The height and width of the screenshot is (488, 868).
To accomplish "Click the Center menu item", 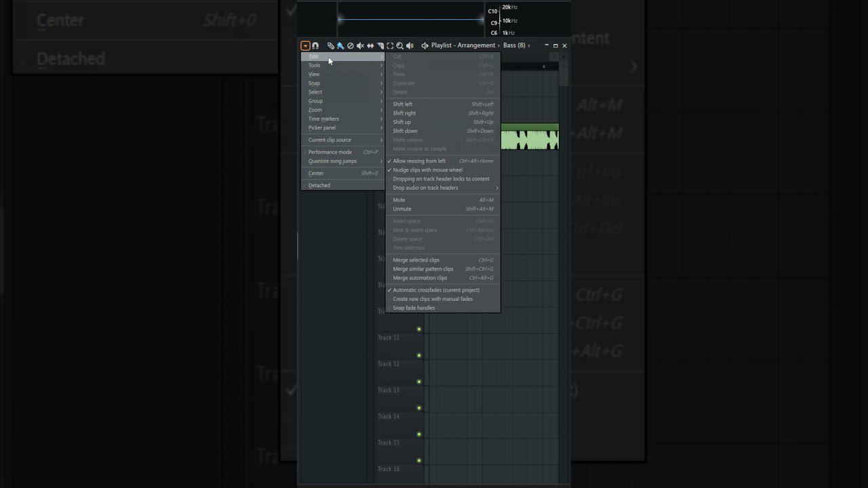I will coord(343,173).
